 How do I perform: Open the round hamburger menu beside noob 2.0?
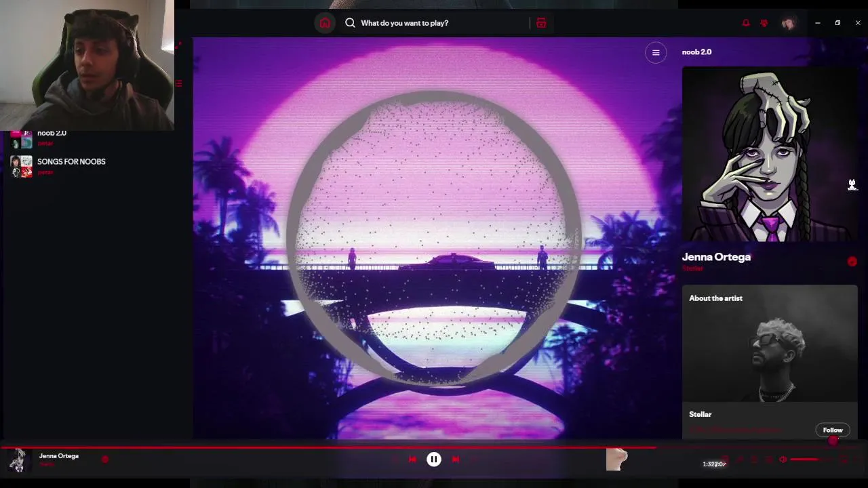(x=656, y=52)
